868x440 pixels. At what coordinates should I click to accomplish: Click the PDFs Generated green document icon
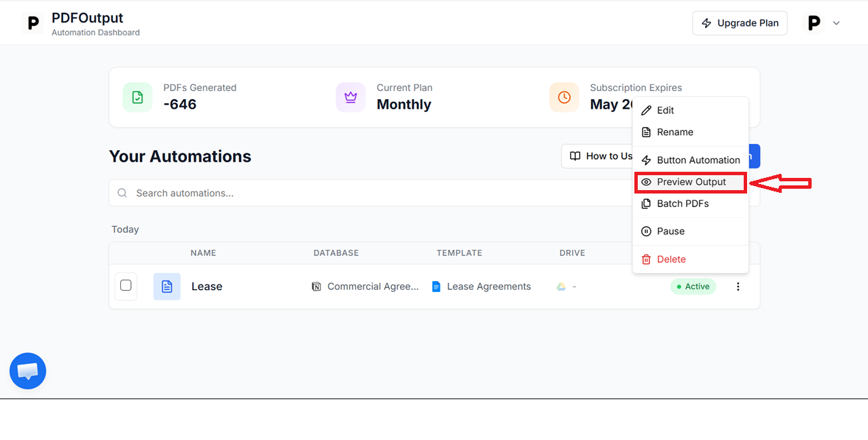tap(137, 97)
